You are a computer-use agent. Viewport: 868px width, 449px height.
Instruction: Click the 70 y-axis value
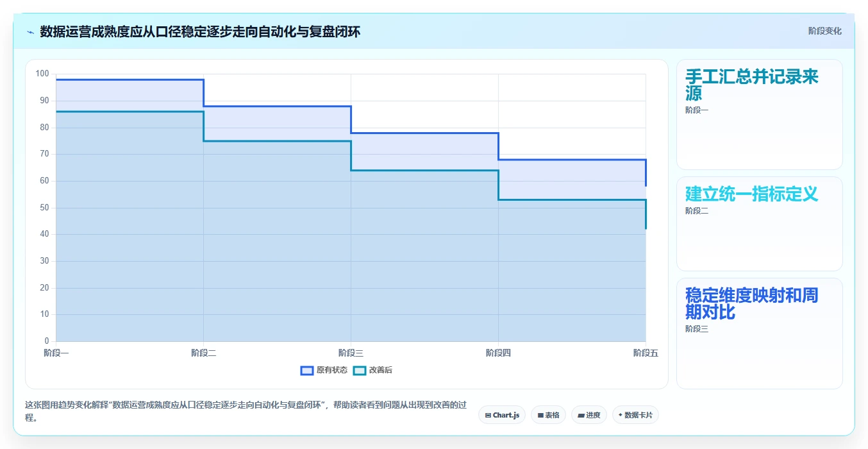44,154
